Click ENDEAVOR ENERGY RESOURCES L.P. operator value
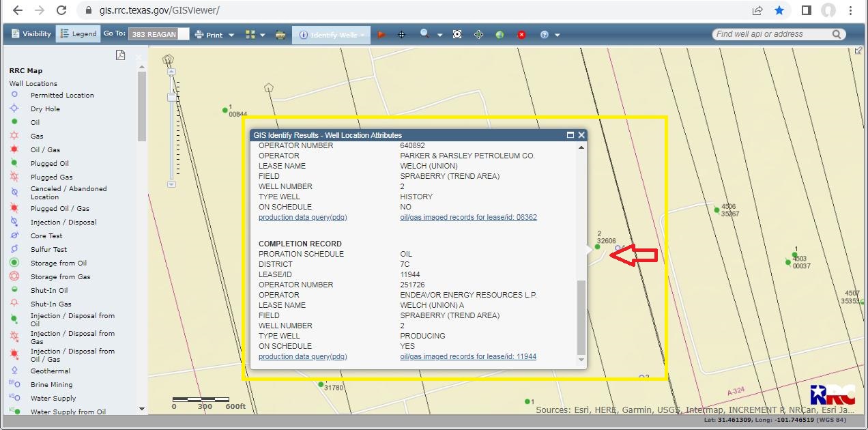Image resolution: width=868 pixels, height=430 pixels. (468, 295)
